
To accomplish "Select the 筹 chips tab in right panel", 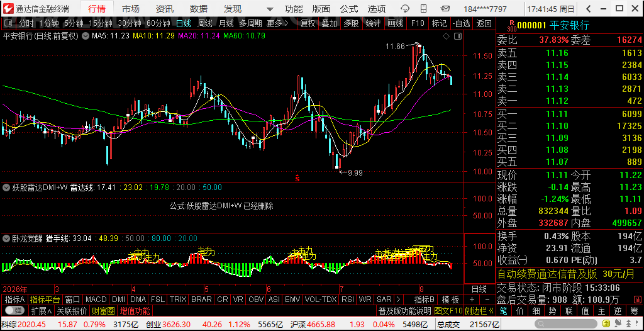I will (x=635, y=310).
